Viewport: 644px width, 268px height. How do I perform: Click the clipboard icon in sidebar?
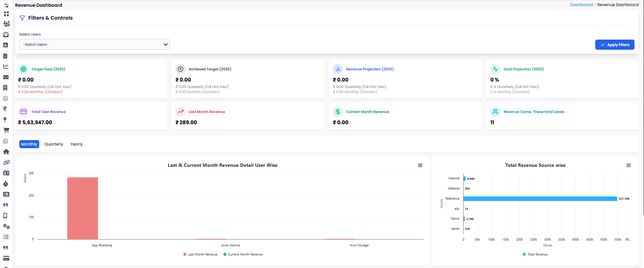[x=5, y=56]
